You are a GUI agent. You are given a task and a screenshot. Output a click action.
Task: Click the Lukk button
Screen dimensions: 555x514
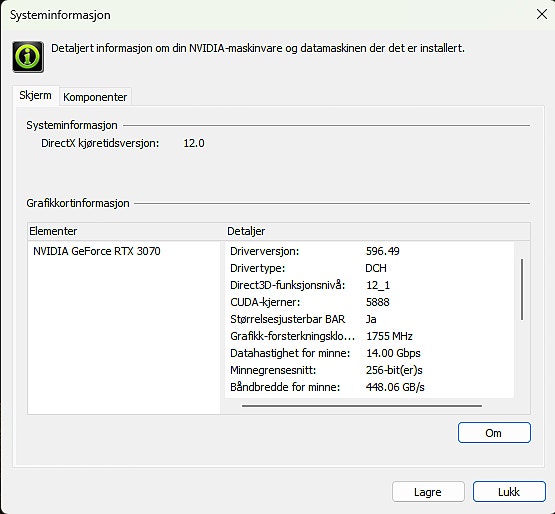[509, 491]
